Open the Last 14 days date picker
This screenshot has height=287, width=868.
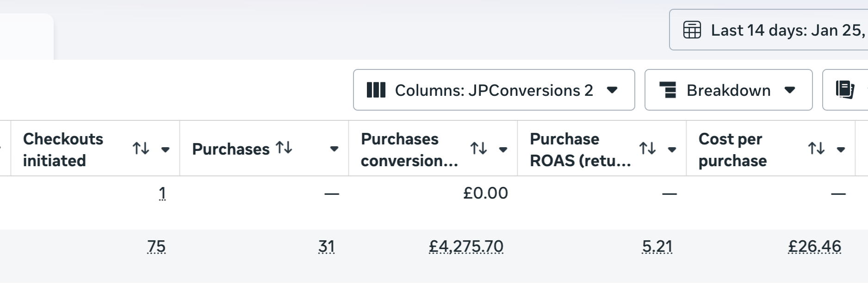coord(787,30)
